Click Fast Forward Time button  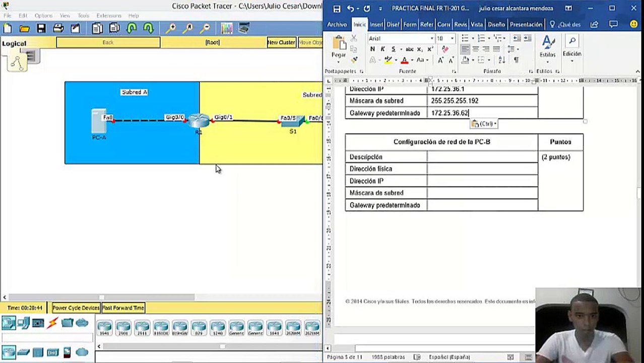[x=123, y=308]
